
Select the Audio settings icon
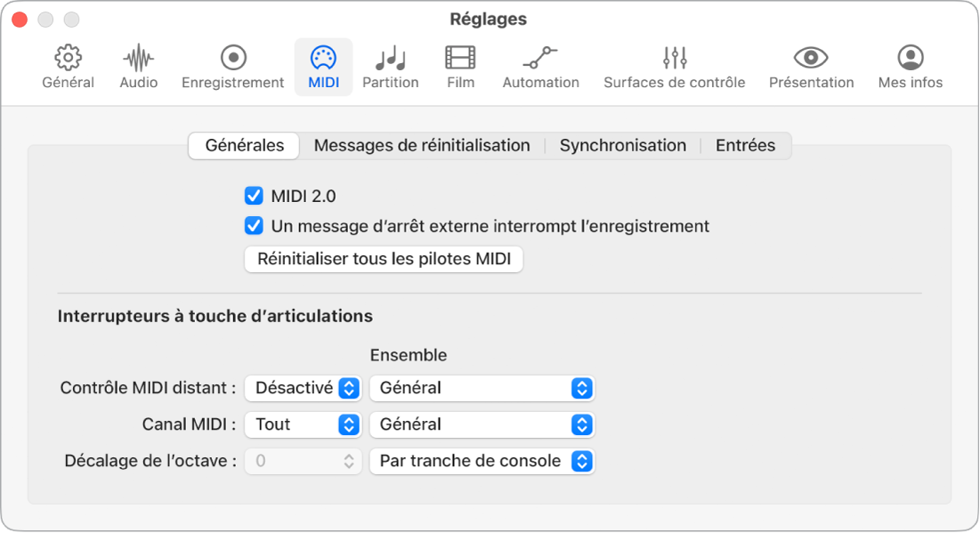tap(138, 66)
